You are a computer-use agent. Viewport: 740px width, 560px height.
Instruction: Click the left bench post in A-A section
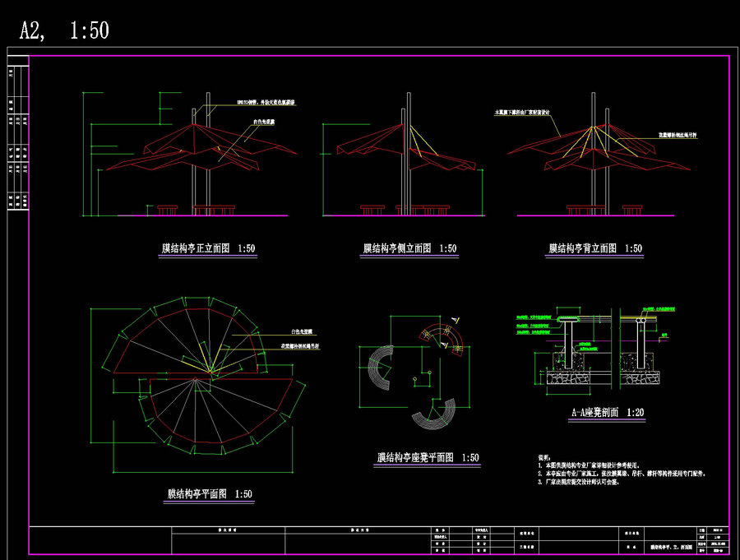(566, 345)
